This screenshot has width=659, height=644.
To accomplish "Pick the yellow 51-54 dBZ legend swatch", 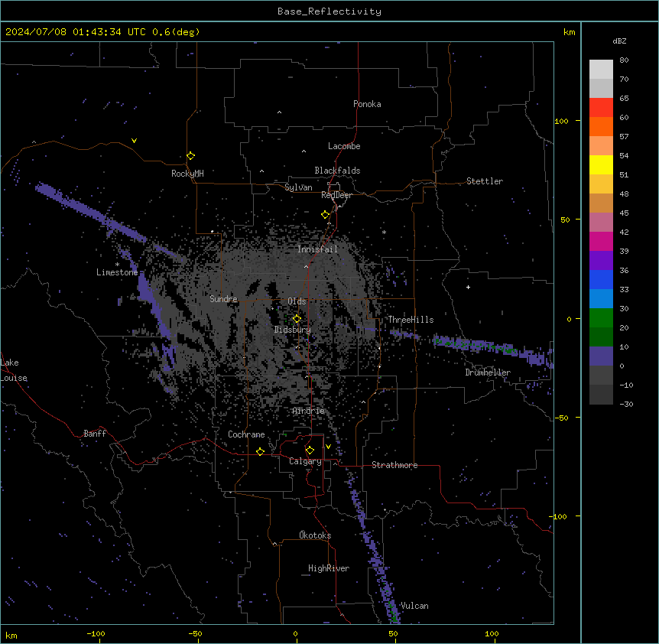I will (x=601, y=164).
